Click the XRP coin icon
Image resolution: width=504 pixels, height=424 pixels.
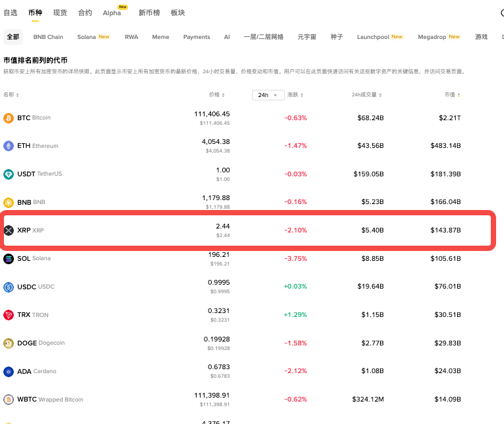pos(9,230)
